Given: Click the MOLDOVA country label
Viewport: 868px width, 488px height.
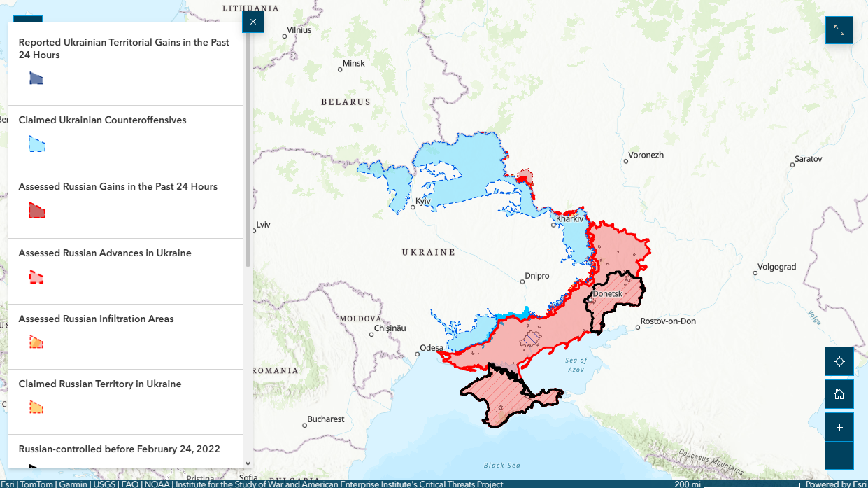Looking at the screenshot, I should point(360,319).
